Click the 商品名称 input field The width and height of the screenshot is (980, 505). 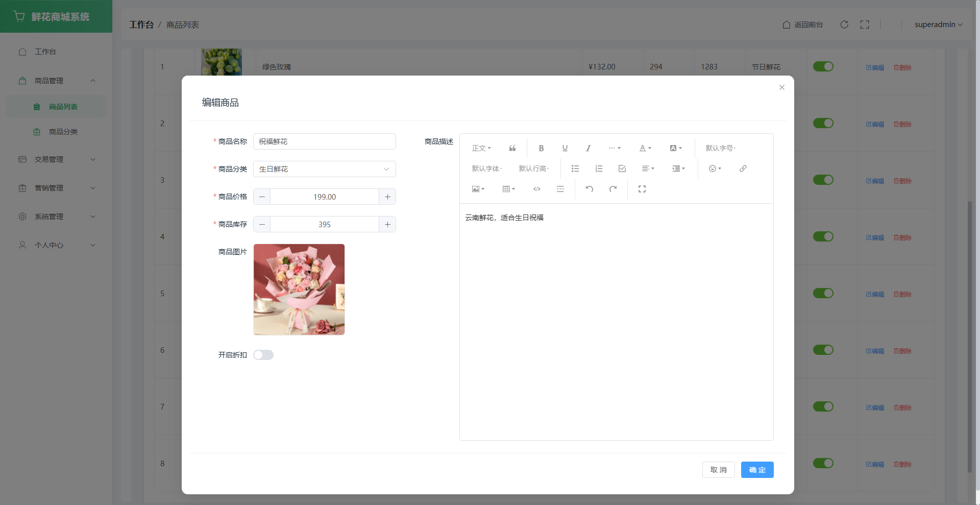[x=324, y=141]
